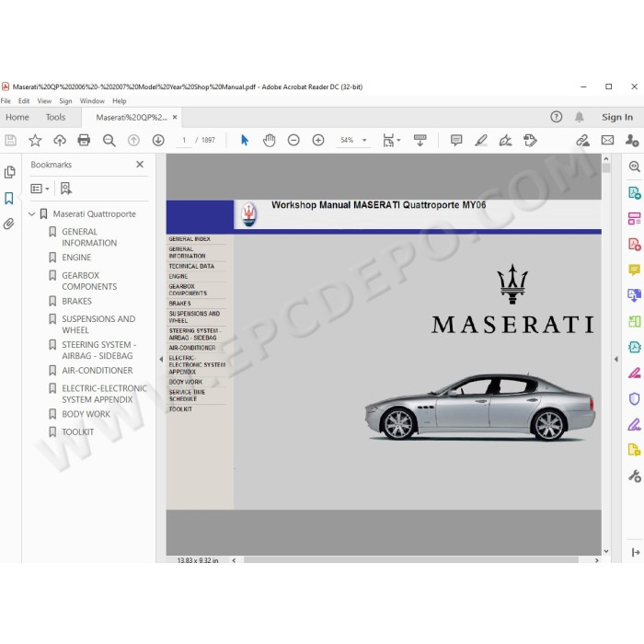Select the Highlight text tool
The height and width of the screenshot is (644, 644).
tap(480, 141)
